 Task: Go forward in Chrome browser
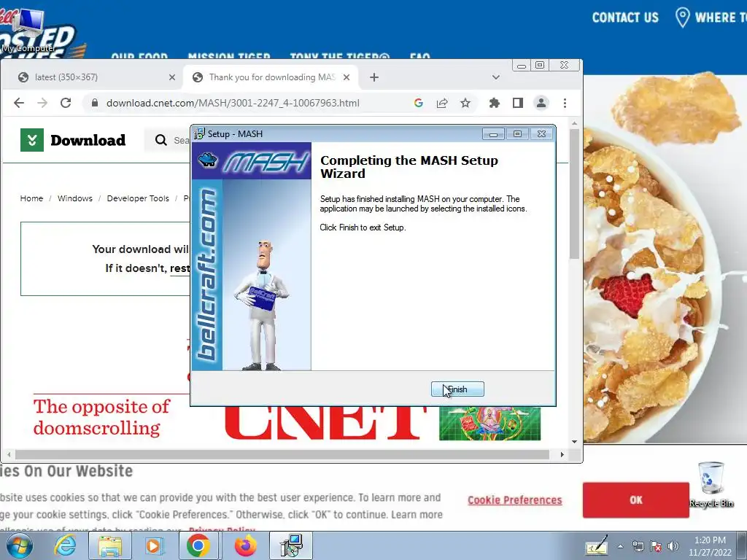tap(42, 103)
